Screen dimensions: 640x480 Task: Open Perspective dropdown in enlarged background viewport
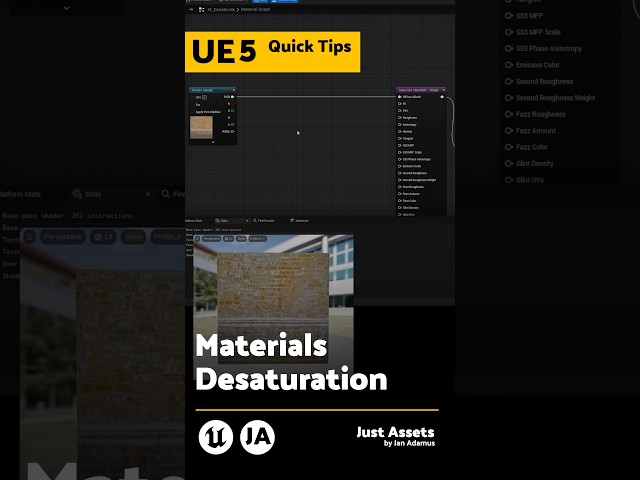coord(63,237)
